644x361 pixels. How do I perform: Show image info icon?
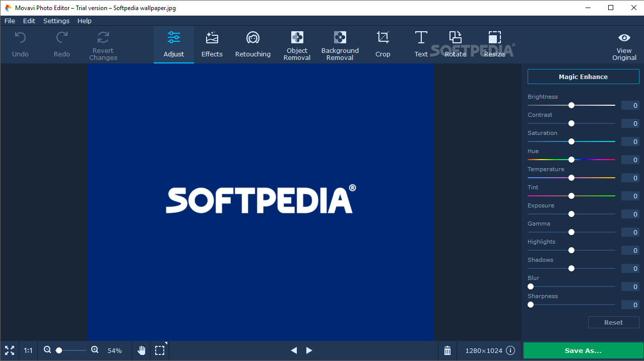tap(510, 350)
